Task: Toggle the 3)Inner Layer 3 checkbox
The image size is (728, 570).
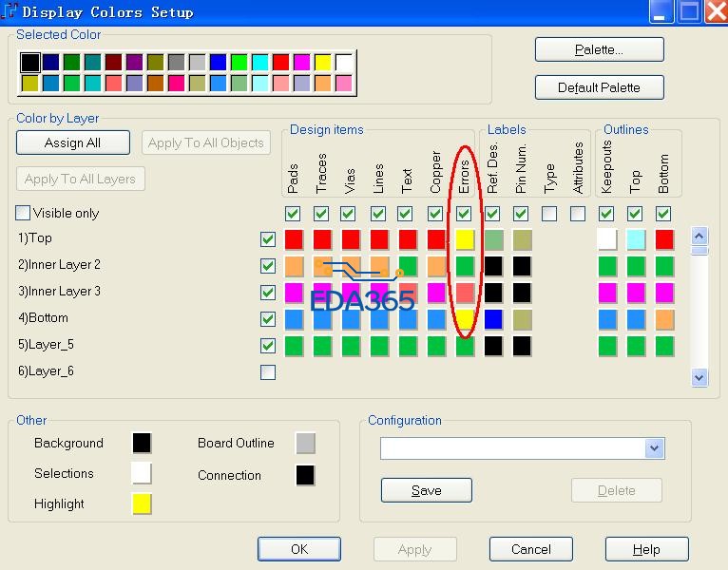Action: (268, 293)
